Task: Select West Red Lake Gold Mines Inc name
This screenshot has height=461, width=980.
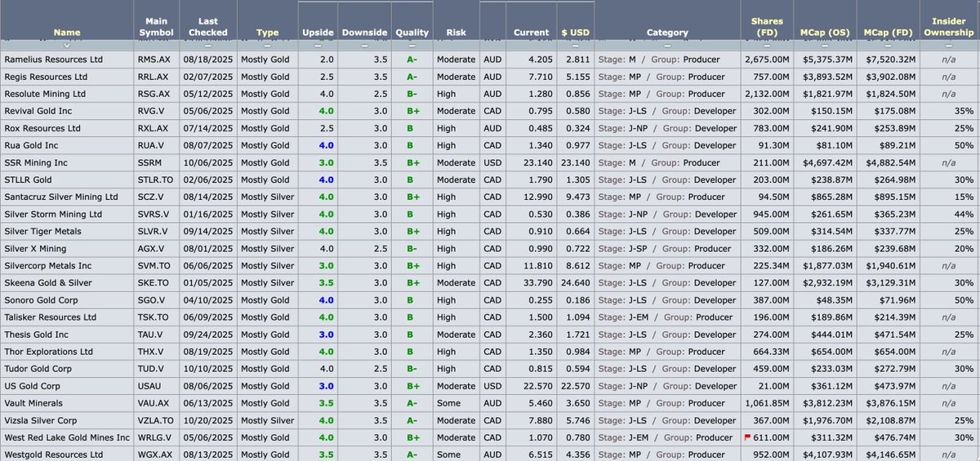Action: pos(67,437)
